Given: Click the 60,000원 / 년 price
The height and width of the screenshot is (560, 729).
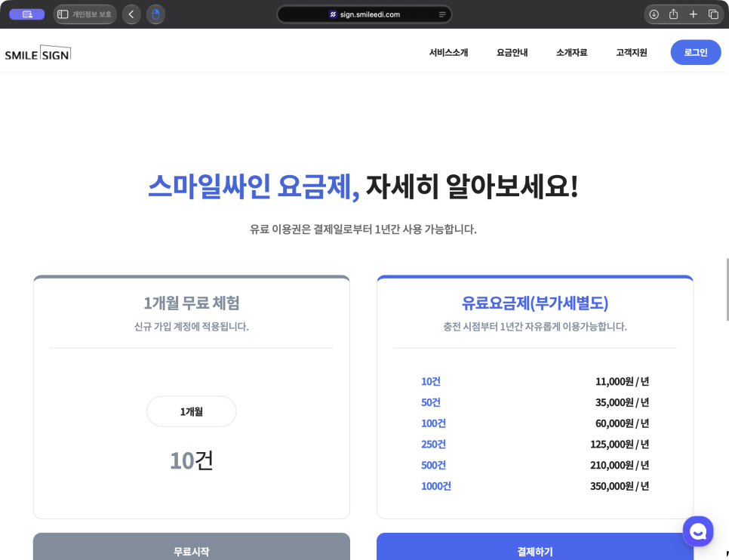Looking at the screenshot, I should pos(622,423).
